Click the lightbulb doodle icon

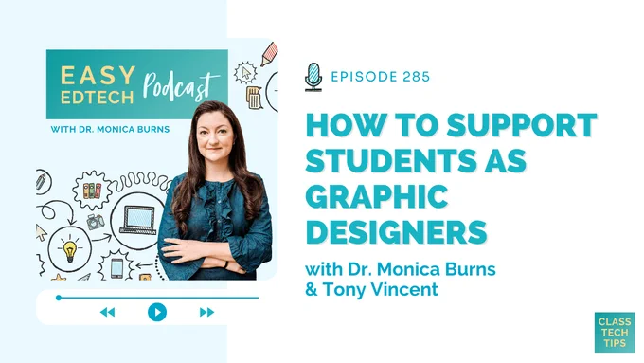coord(70,248)
